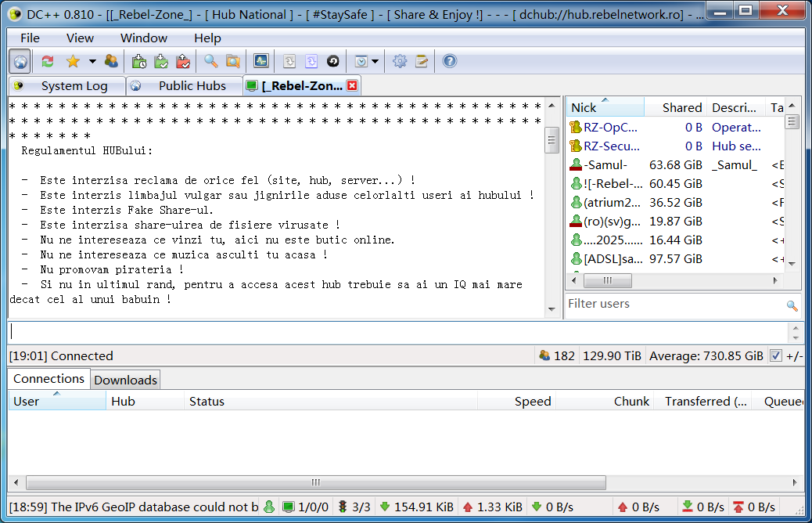
Task: Open the Users toolbar icon
Action: point(111,61)
